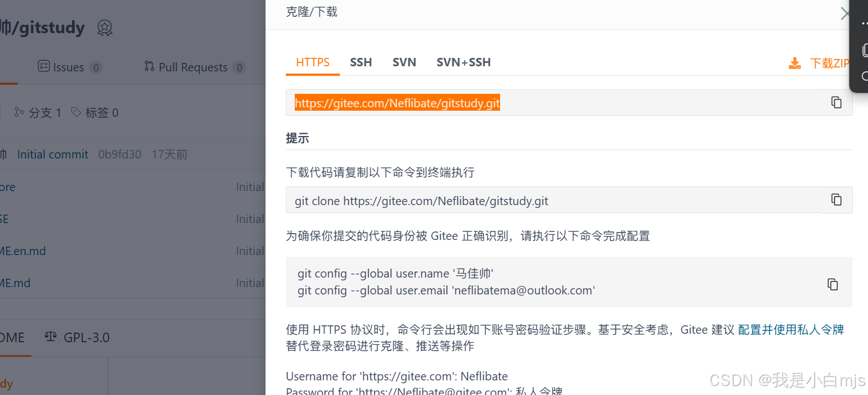The width and height of the screenshot is (868, 395).
Task: Click the branch icon beside 分支 1
Action: pyautogui.click(x=19, y=112)
